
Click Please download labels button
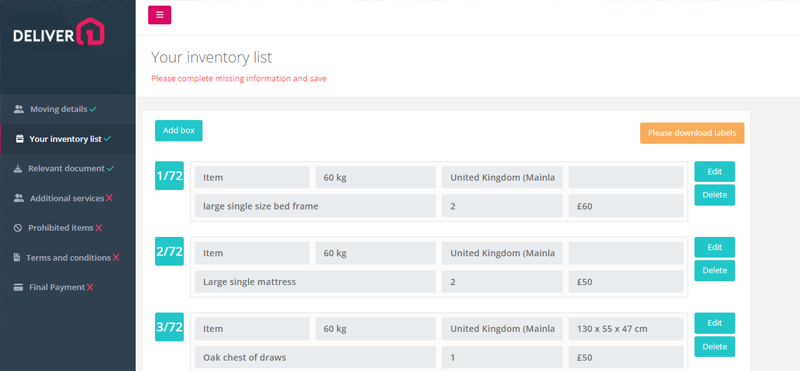pos(692,133)
